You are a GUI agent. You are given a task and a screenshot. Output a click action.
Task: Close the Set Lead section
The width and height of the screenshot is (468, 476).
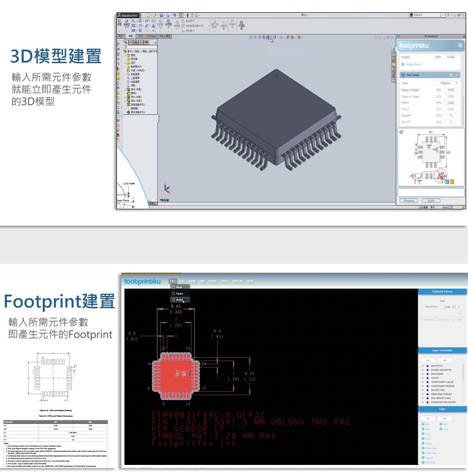coord(451,75)
